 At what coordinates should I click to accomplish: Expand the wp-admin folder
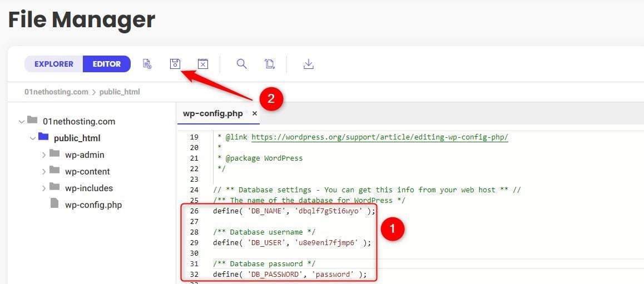pyautogui.click(x=43, y=155)
